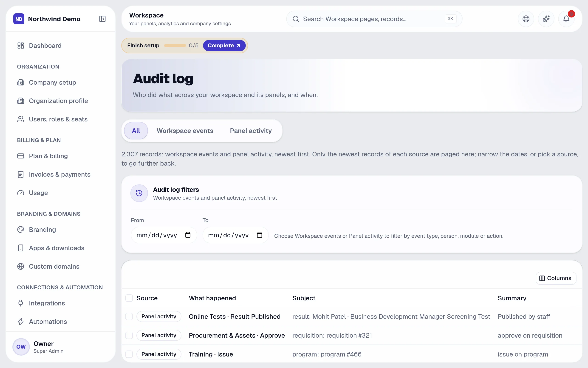
Task: Open the notifications bell
Action: click(566, 19)
